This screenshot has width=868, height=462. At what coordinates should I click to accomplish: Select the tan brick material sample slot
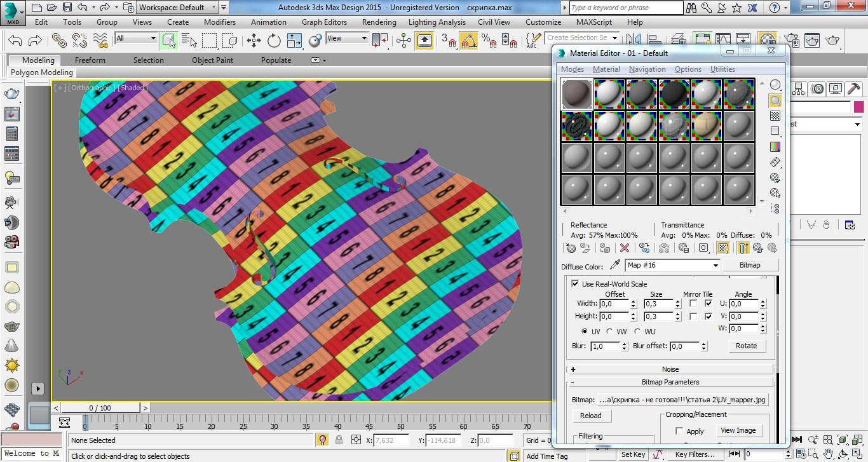click(x=706, y=125)
